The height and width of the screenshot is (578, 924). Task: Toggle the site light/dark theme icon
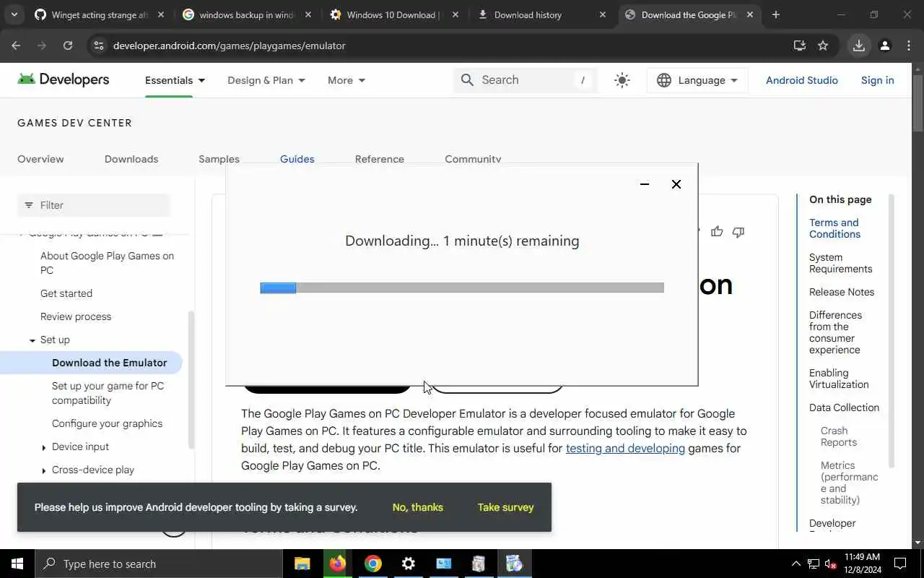622,80
